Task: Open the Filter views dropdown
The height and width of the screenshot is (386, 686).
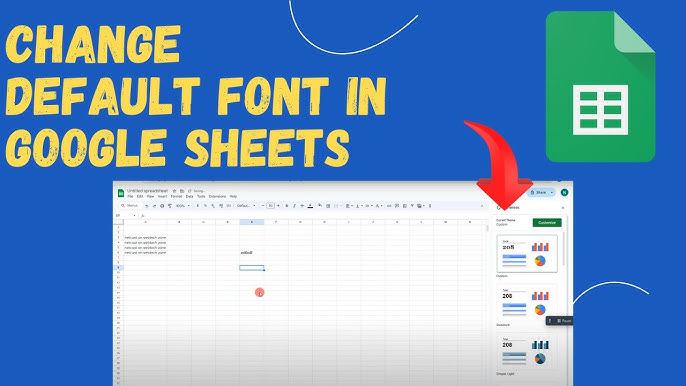Action: click(x=421, y=206)
